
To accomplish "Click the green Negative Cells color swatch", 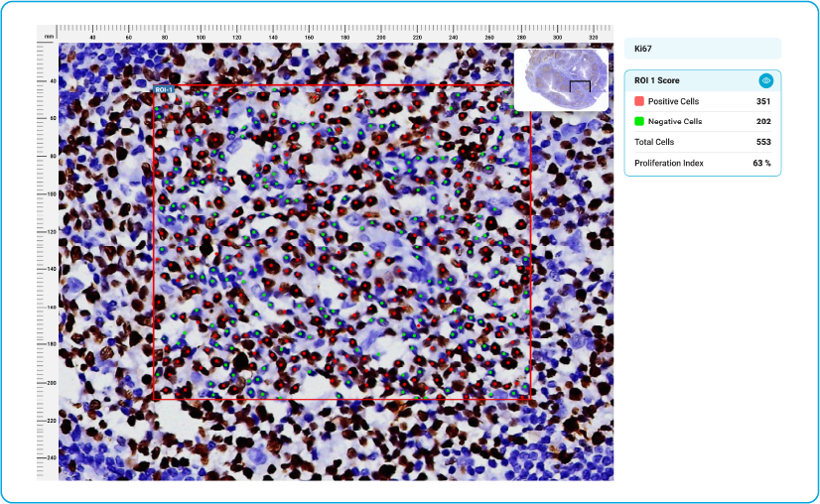I will pyautogui.click(x=639, y=121).
